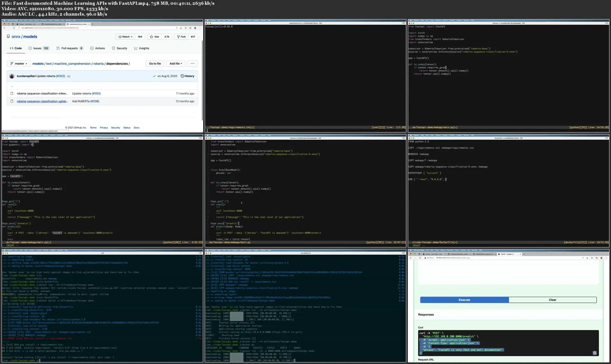Open the 164 watchers count
The width and height of the screenshot is (611, 364).
tap(140, 37)
